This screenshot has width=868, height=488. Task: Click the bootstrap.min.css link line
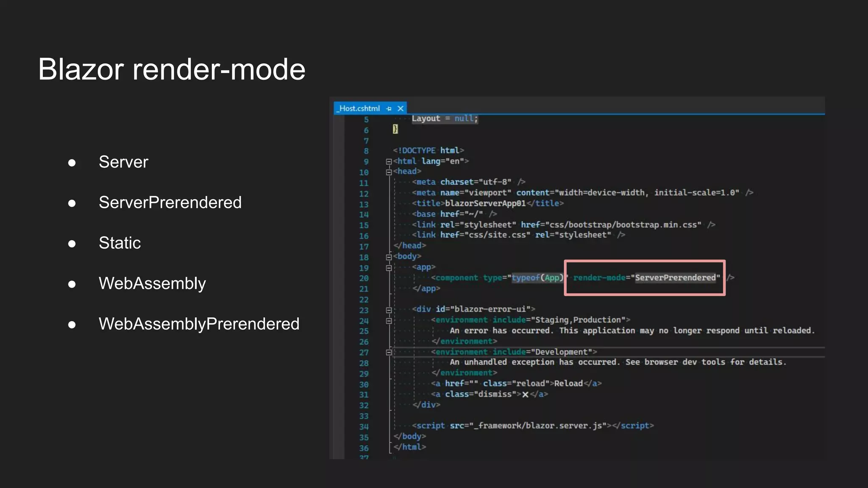click(564, 225)
